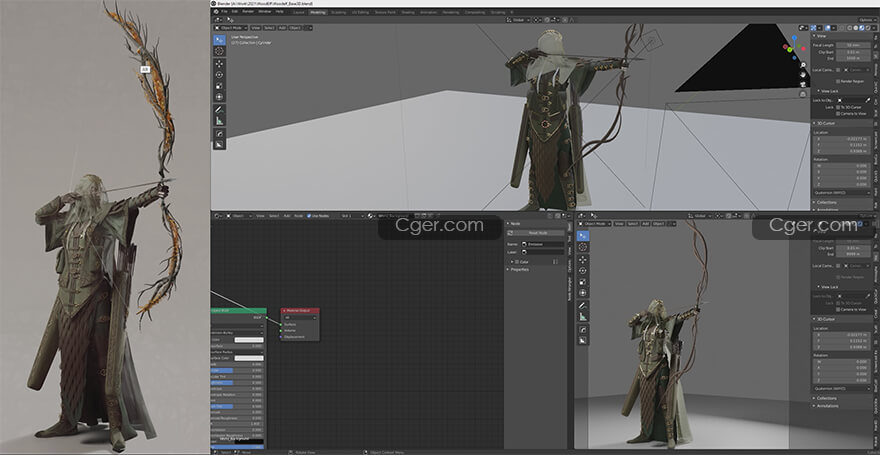Switch to the Sculpting workspace tab

click(x=339, y=12)
